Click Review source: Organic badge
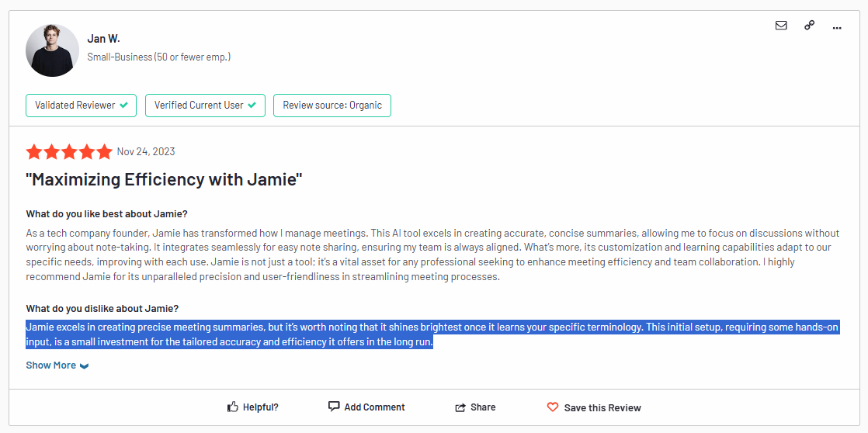Screen dimensions: 868x433 coord(332,105)
